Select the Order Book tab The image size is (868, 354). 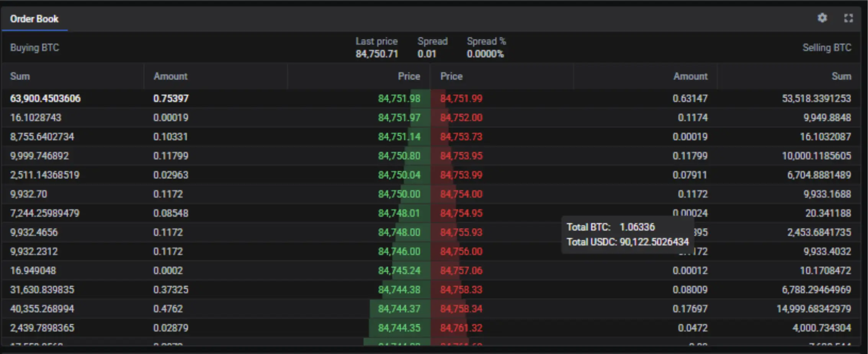point(34,19)
